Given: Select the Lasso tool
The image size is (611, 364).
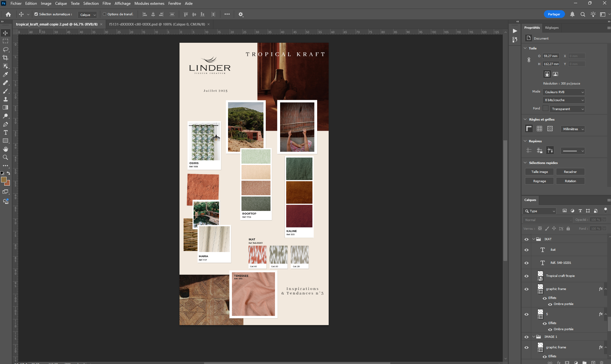Looking at the screenshot, I should click(x=5, y=49).
